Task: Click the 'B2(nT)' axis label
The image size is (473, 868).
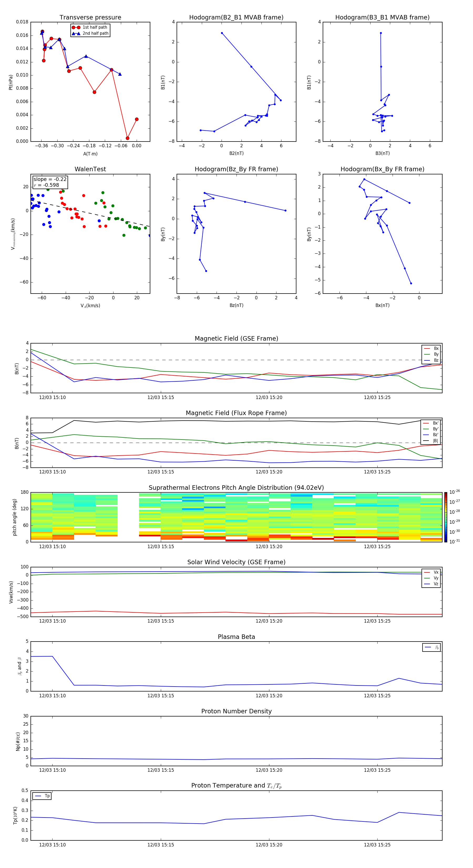Action: 236,153
